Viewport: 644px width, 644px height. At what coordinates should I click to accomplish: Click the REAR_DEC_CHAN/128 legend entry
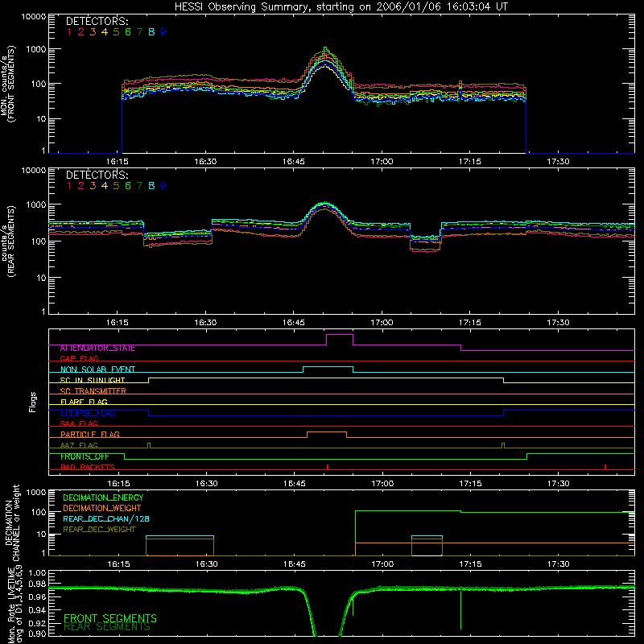[106, 519]
